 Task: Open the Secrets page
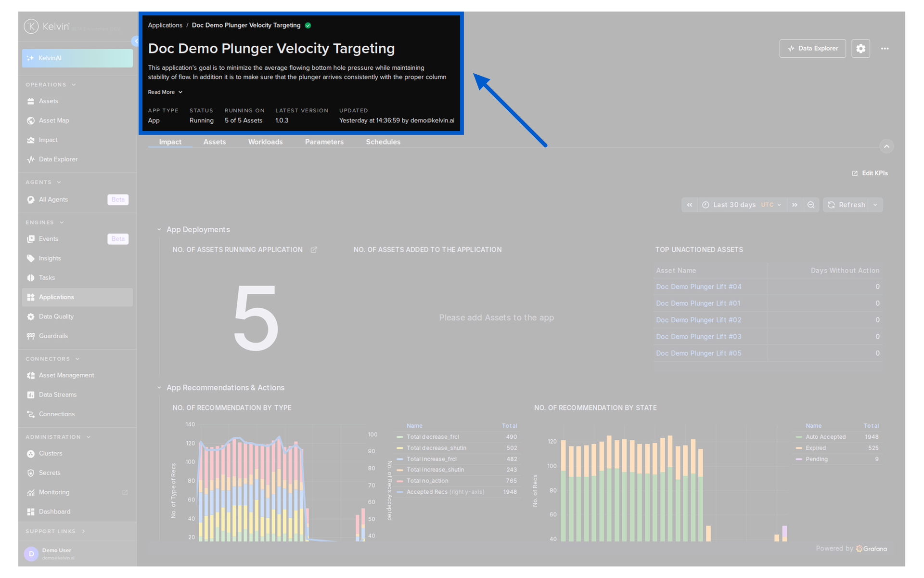point(77,473)
